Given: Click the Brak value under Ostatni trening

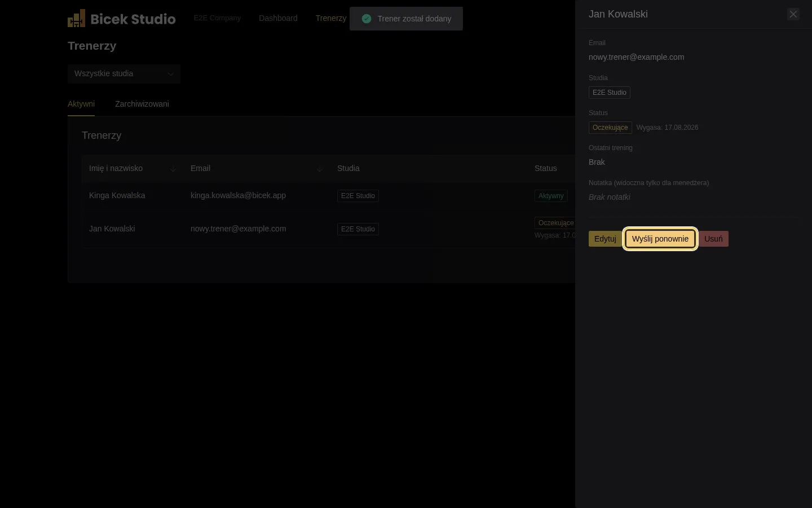Looking at the screenshot, I should [x=597, y=162].
